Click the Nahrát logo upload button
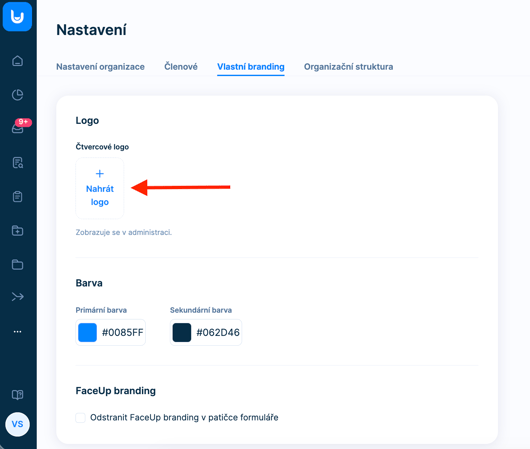 100,188
